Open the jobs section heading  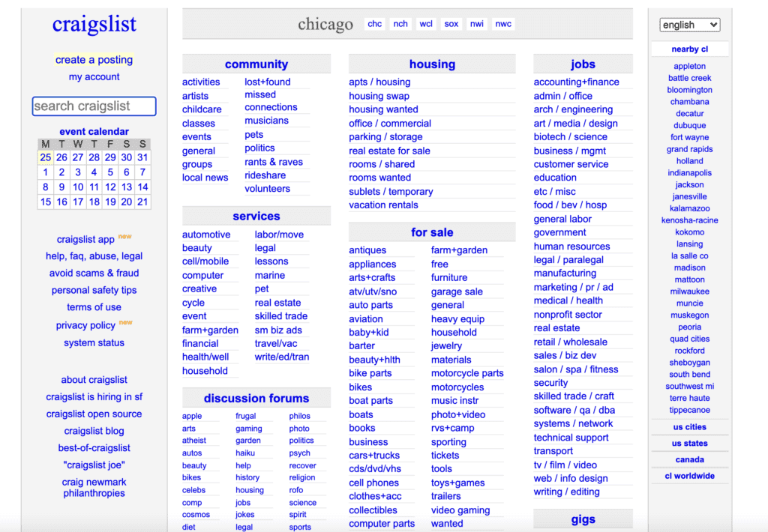583,64
